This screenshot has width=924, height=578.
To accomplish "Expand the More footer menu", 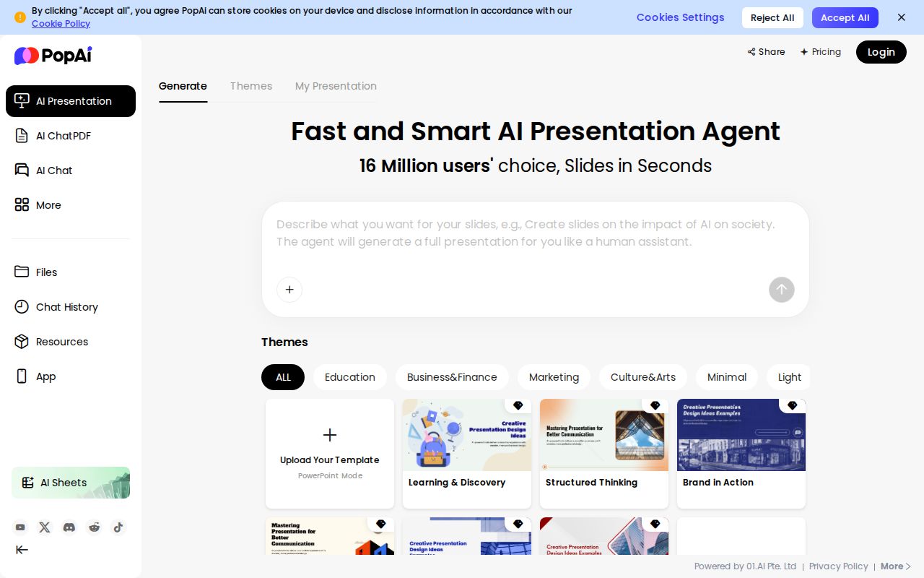I will [895, 566].
